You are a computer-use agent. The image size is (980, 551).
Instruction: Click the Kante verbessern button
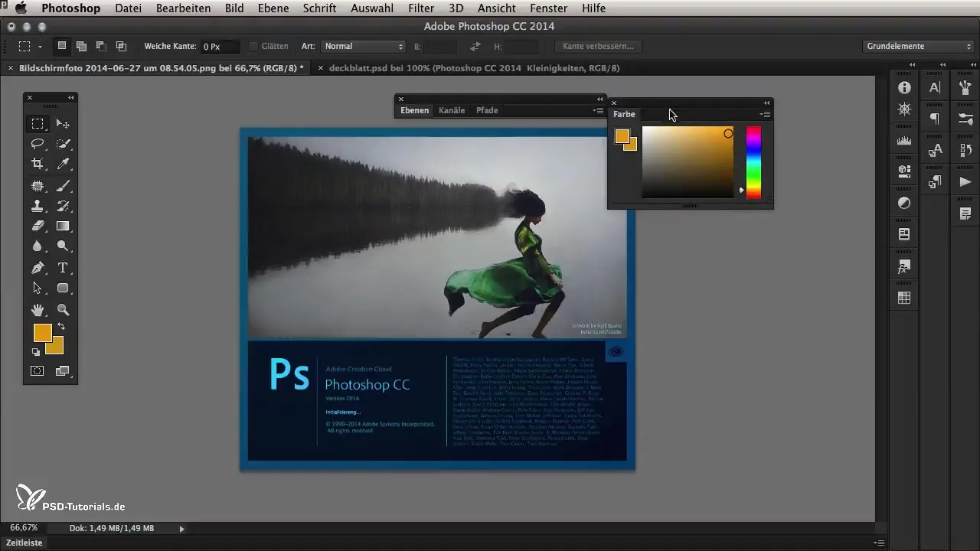[x=598, y=46]
